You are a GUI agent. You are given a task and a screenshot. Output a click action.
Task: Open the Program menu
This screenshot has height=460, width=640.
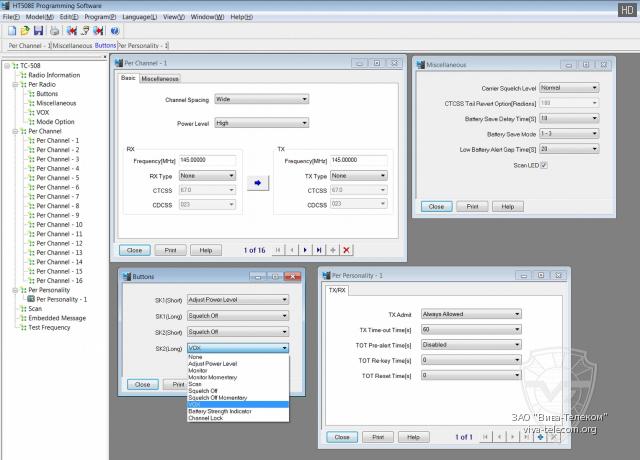point(99,17)
